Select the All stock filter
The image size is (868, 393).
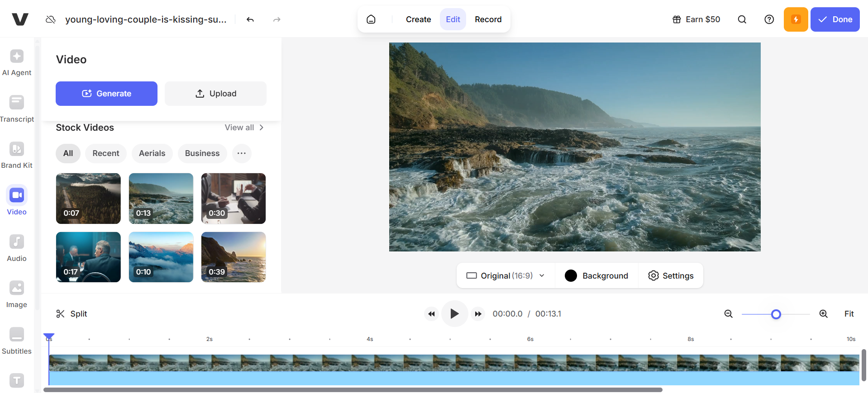coord(68,153)
